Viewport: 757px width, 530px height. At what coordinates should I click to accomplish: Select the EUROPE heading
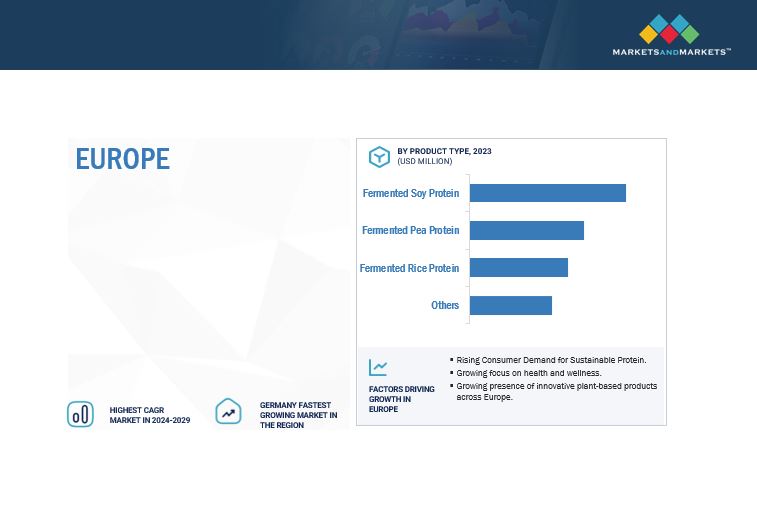123,159
